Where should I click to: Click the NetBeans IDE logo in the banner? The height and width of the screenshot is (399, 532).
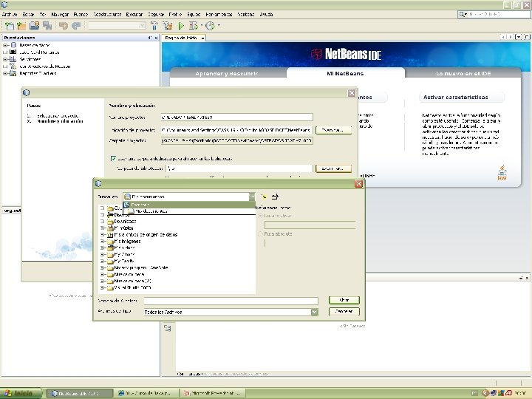[346, 54]
